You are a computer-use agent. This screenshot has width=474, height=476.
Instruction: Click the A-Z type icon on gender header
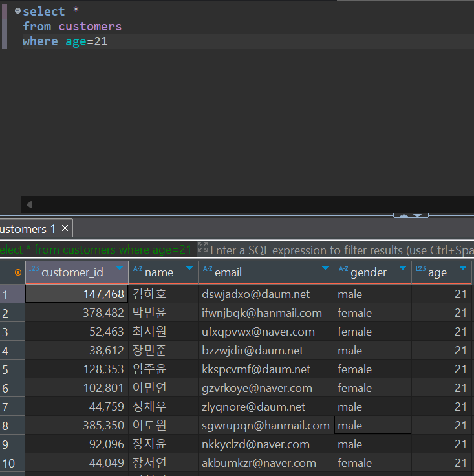point(343,268)
